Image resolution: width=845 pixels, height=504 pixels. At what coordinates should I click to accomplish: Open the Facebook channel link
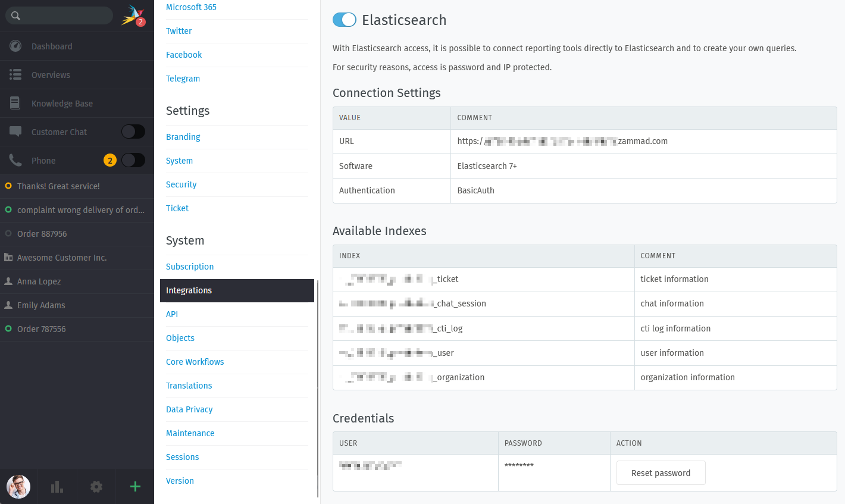(184, 55)
